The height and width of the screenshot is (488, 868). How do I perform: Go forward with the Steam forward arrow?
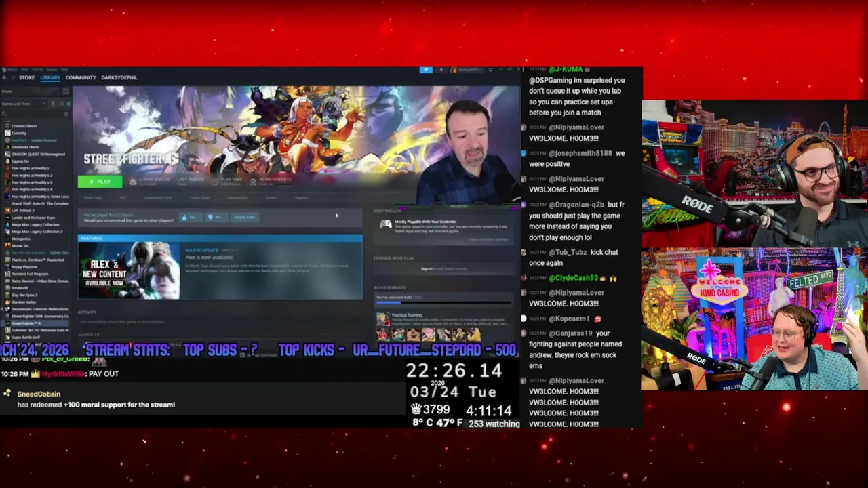coord(14,77)
